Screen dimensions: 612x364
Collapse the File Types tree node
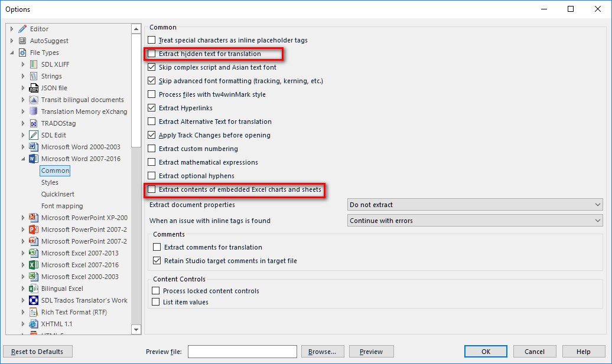[12, 53]
